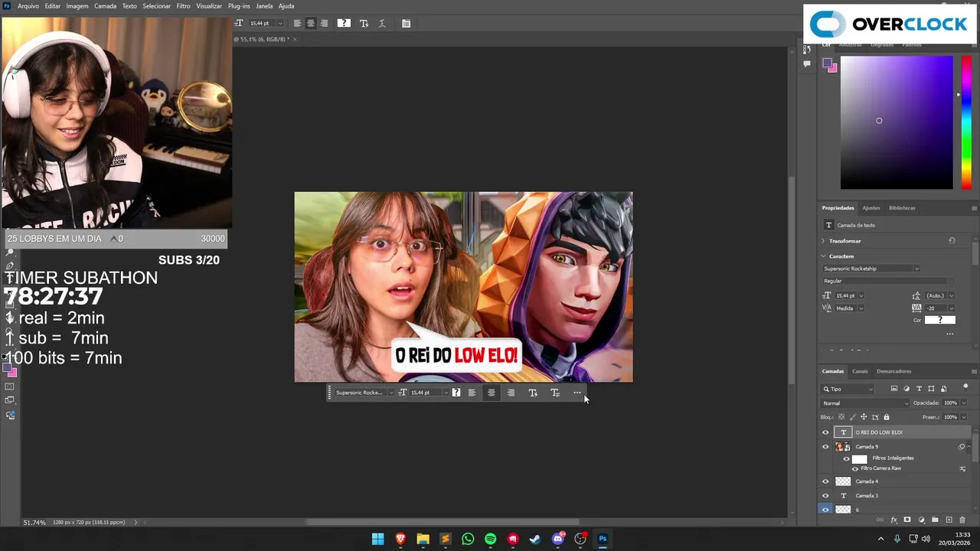This screenshot has width=980, height=551.
Task: Switch to the Canais tab
Action: coord(860,371)
